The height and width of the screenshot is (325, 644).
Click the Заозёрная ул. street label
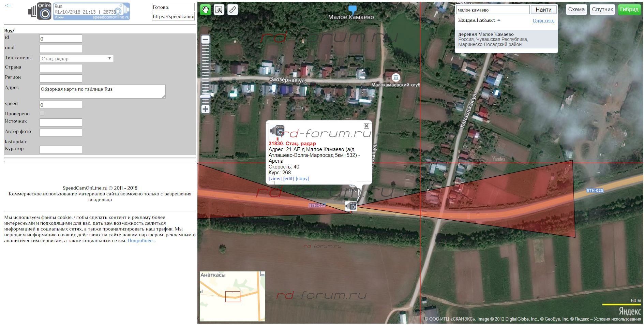(287, 80)
